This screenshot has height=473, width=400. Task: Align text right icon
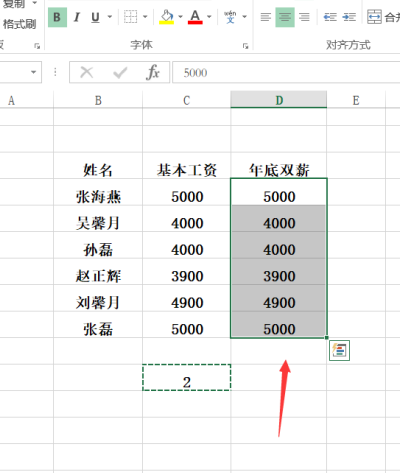tap(304, 17)
